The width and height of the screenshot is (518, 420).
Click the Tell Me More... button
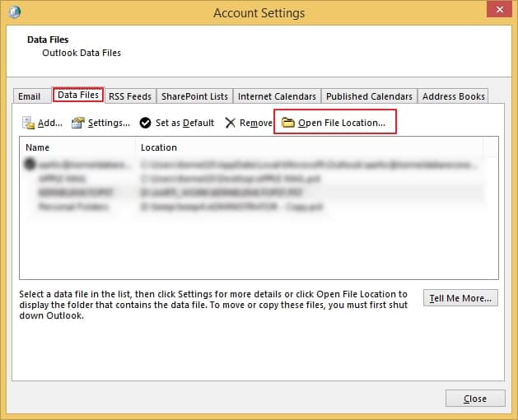(460, 298)
